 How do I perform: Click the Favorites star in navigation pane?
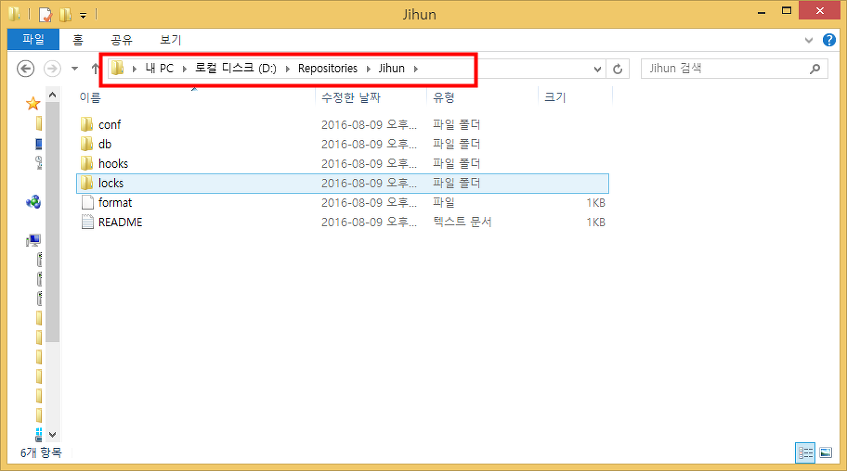pos(33,103)
